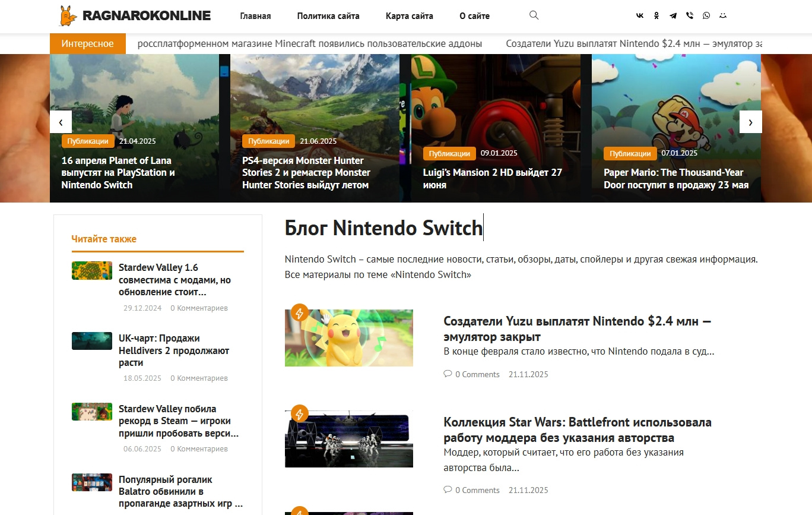Open the Telegram channel icon
This screenshot has width=812, height=515.
pyautogui.click(x=673, y=16)
